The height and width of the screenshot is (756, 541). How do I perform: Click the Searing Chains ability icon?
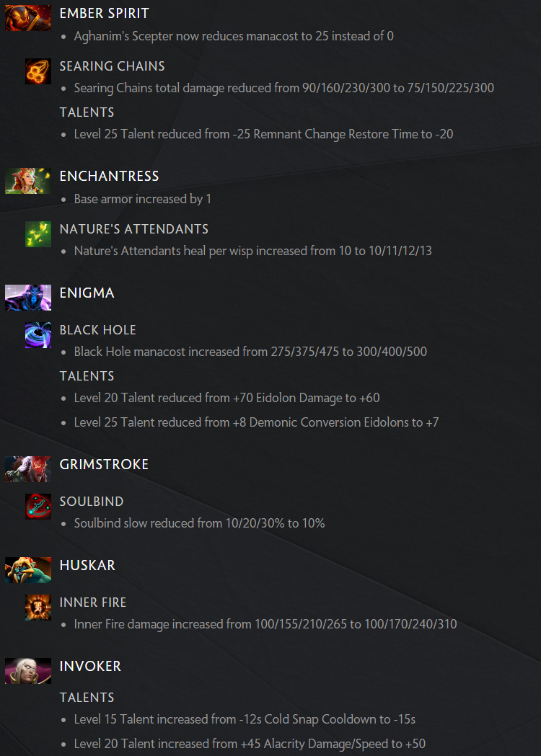[38, 71]
